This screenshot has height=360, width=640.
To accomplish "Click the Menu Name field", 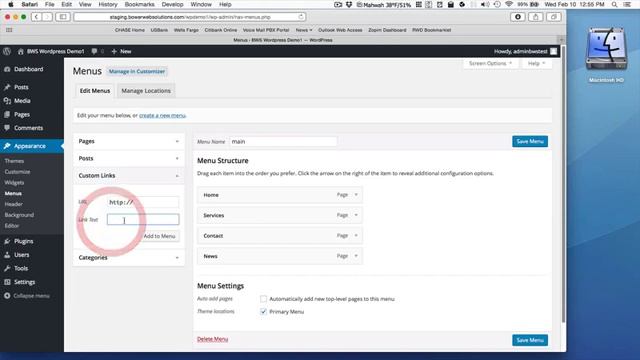I will point(283,142).
